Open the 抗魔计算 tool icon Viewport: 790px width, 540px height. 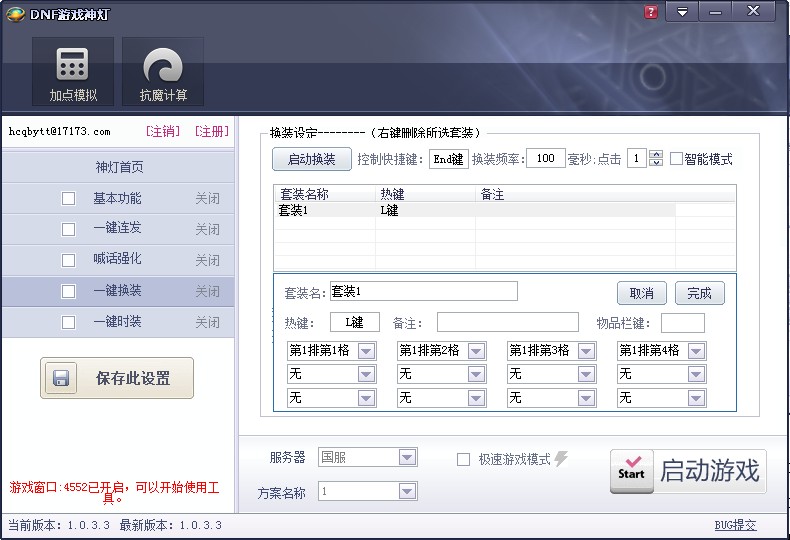click(x=163, y=66)
